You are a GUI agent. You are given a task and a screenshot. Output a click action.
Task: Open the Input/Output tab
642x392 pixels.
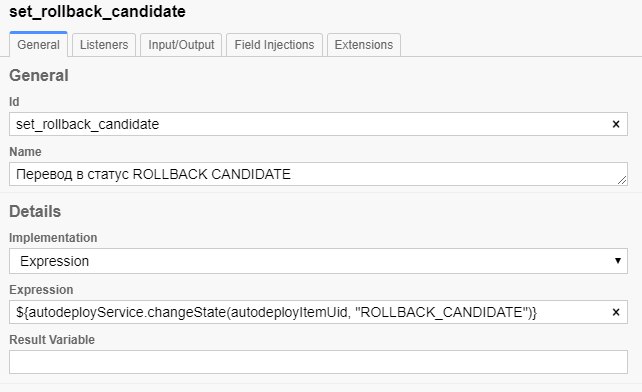click(181, 45)
